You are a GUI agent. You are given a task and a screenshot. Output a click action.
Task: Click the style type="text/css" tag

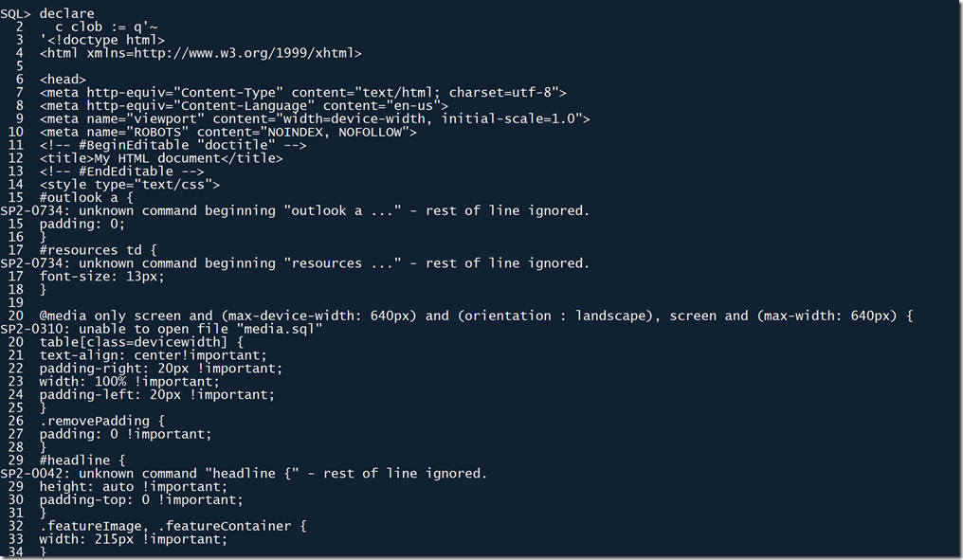pyautogui.click(x=130, y=185)
